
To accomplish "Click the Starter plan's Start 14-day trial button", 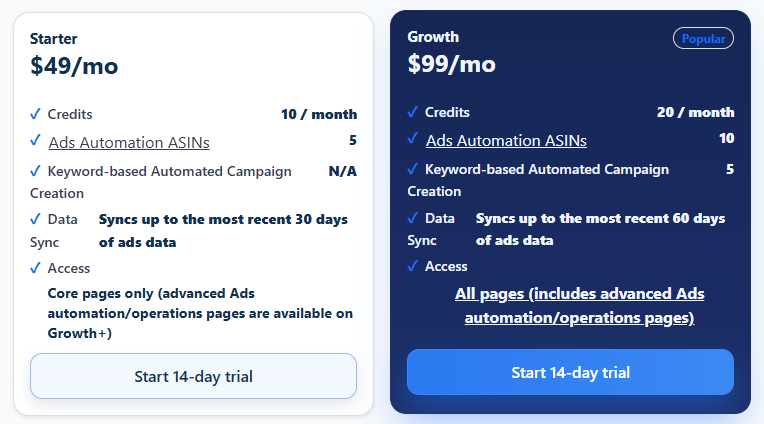I will (193, 376).
